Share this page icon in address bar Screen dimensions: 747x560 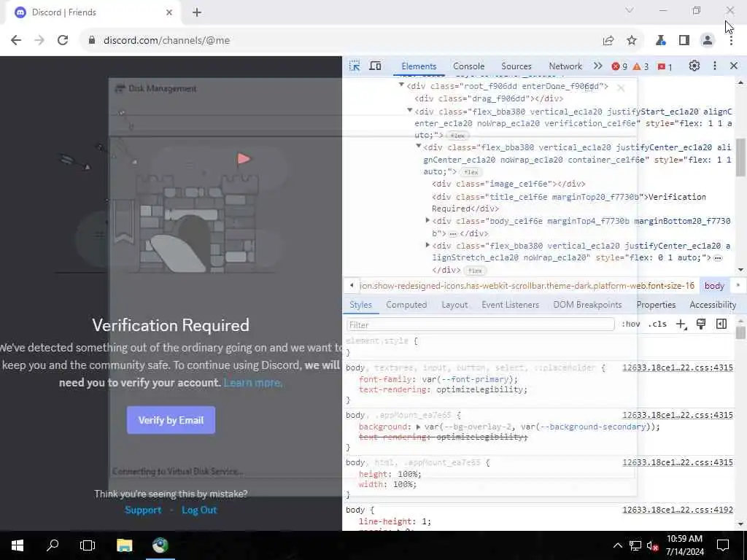[608, 41]
